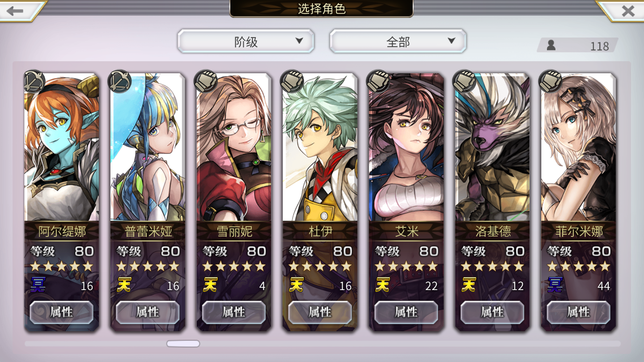Click the arrow on 全部 dropdown
The height and width of the screenshot is (362, 644).
pos(451,41)
